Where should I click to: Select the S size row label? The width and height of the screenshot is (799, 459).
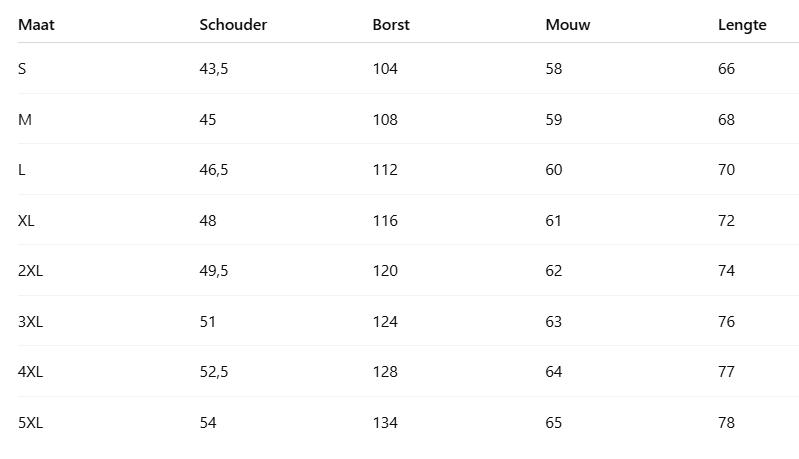23,69
